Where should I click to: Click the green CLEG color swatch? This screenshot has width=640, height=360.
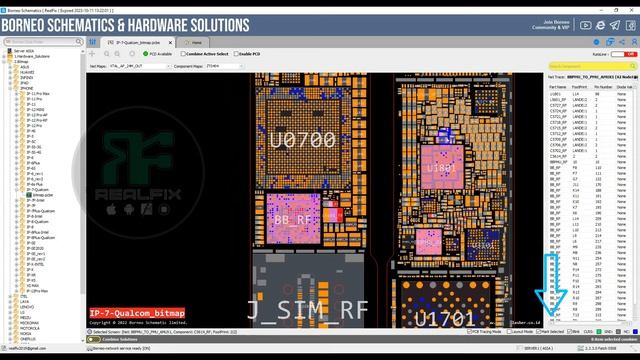(599, 332)
